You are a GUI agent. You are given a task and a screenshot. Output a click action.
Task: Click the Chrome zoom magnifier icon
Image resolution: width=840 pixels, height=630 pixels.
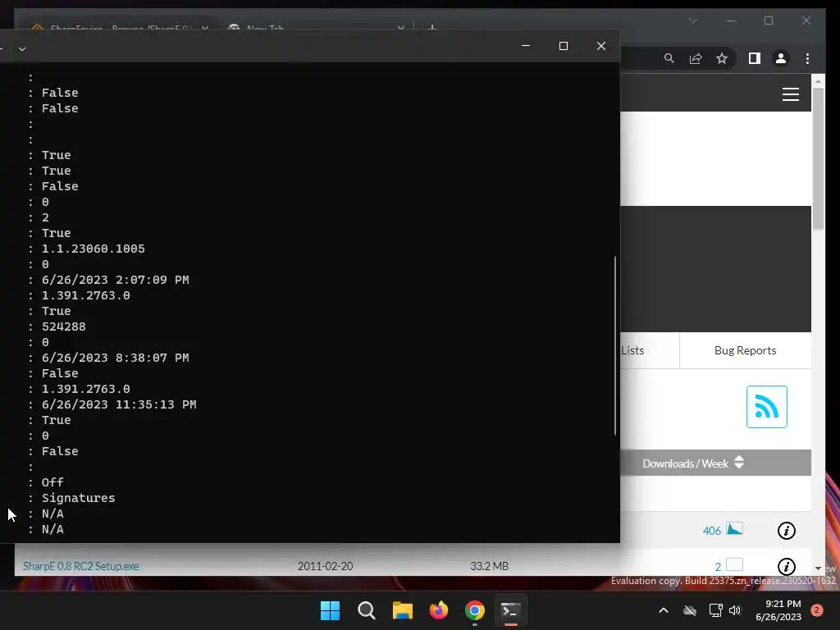(x=669, y=58)
